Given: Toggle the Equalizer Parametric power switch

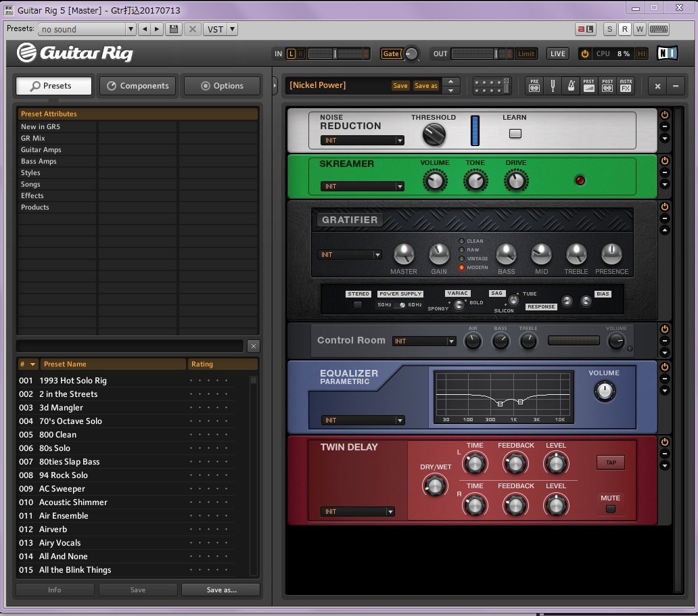Looking at the screenshot, I should coord(665,366).
